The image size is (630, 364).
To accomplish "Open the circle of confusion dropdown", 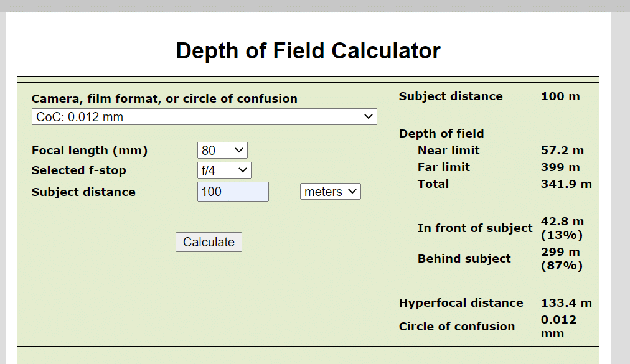I will [204, 117].
